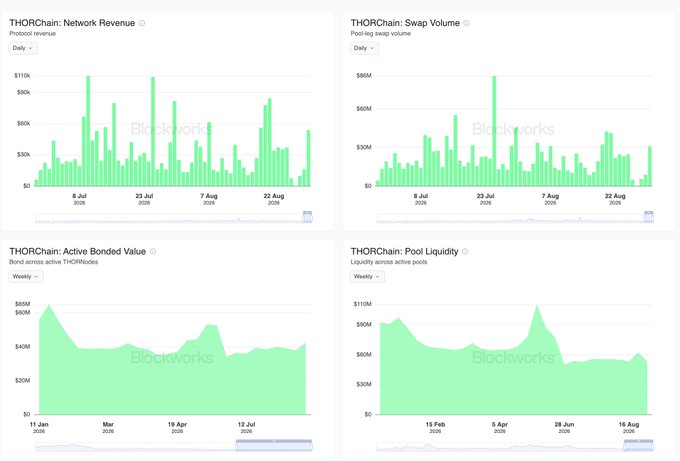Click $65M axis label in Active Bonded Value
The image size is (680, 461).
pyautogui.click(x=22, y=304)
